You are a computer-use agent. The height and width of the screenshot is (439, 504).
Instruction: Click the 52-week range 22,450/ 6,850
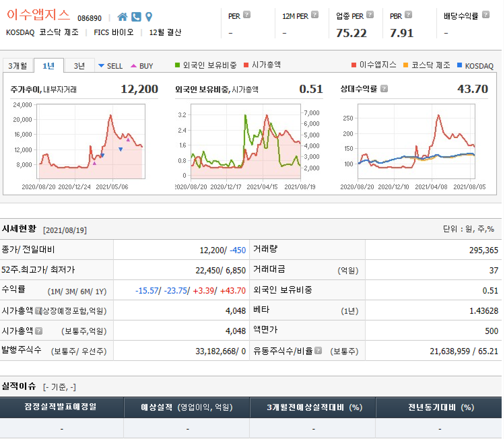221,270
